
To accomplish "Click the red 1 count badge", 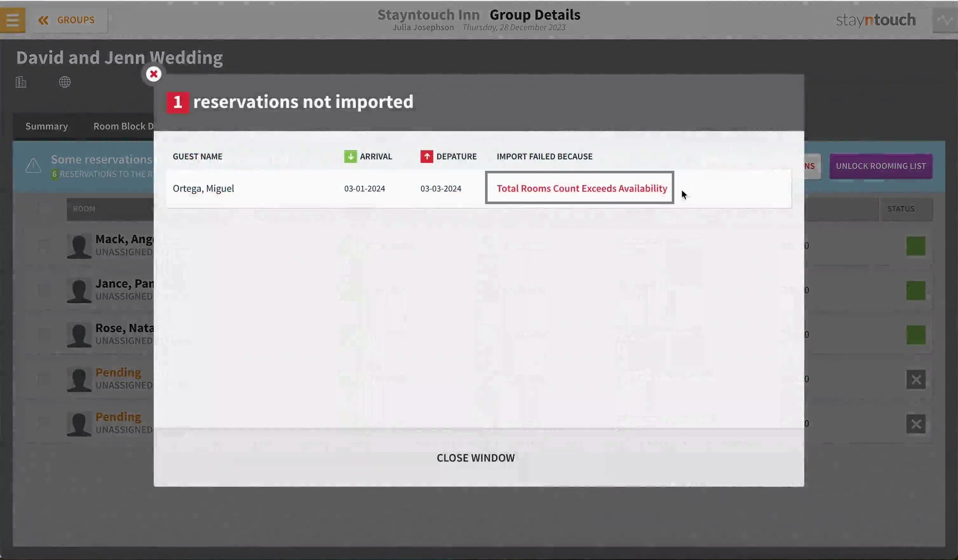I will pos(178,102).
